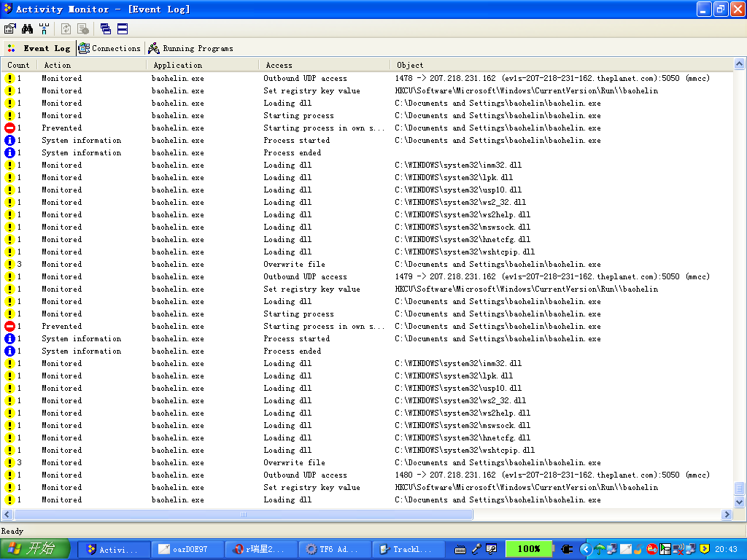Switch to the oazD0E97 taskbar window
This screenshot has width=747, height=560.
187,549
